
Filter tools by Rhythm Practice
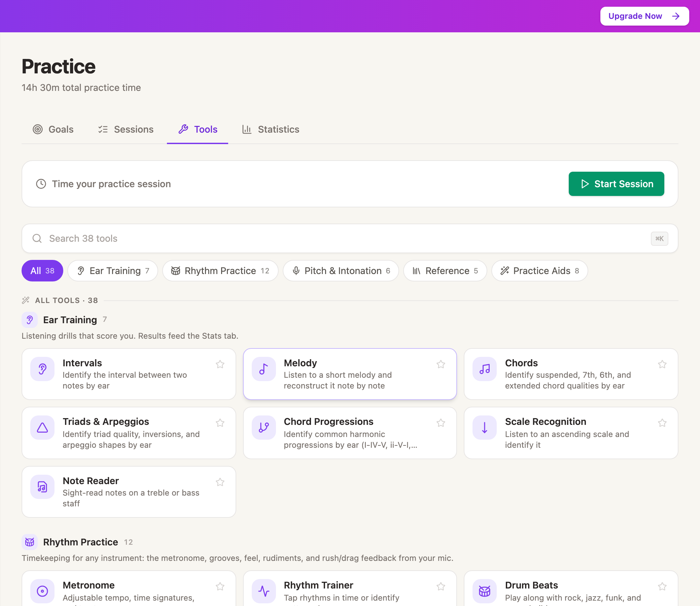point(220,271)
